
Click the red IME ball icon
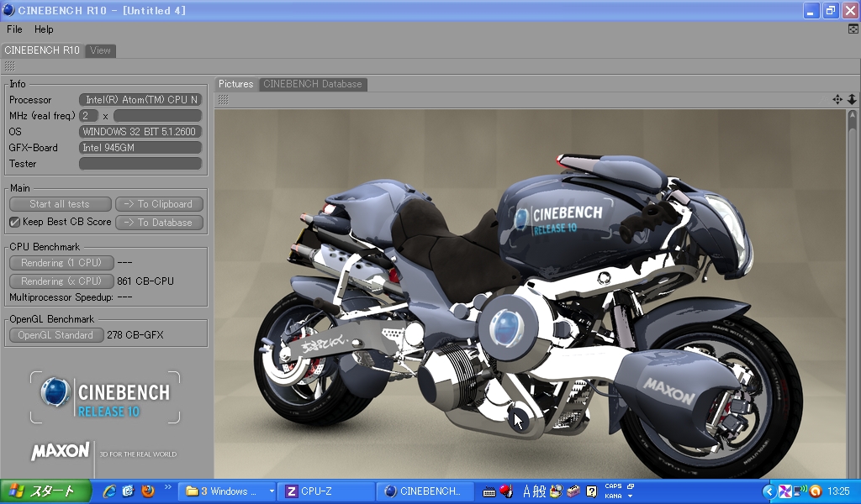point(505,491)
